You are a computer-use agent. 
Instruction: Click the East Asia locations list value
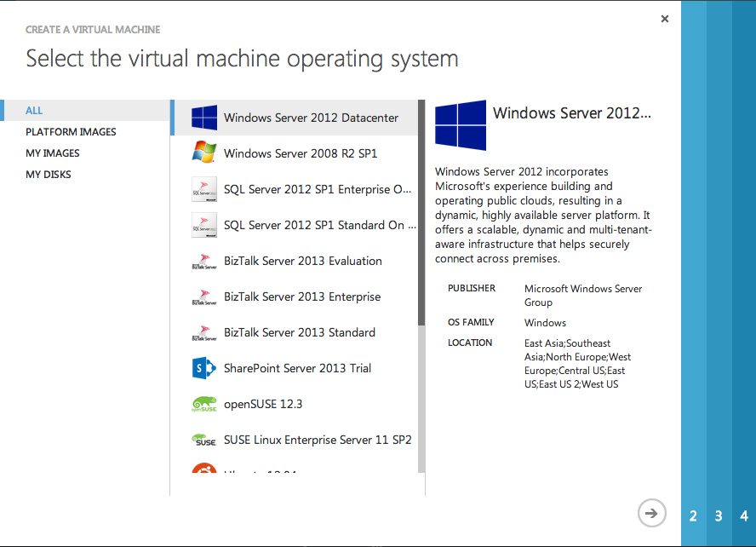click(x=577, y=364)
